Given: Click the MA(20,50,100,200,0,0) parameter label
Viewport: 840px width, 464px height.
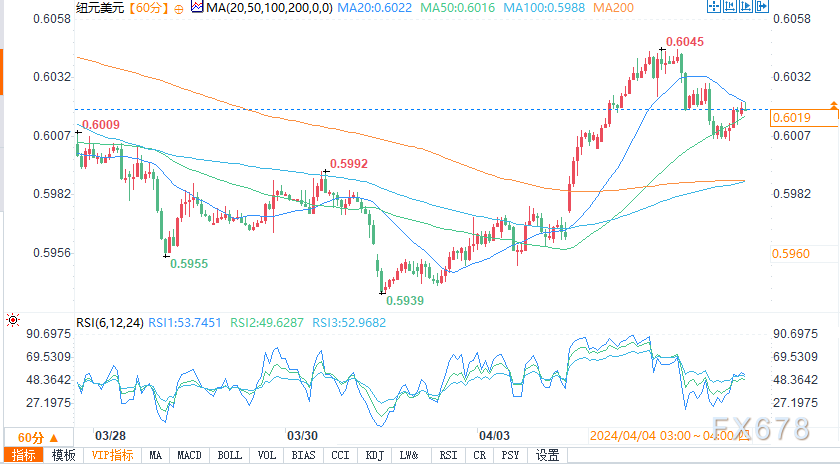Looking at the screenshot, I should tap(269, 8).
